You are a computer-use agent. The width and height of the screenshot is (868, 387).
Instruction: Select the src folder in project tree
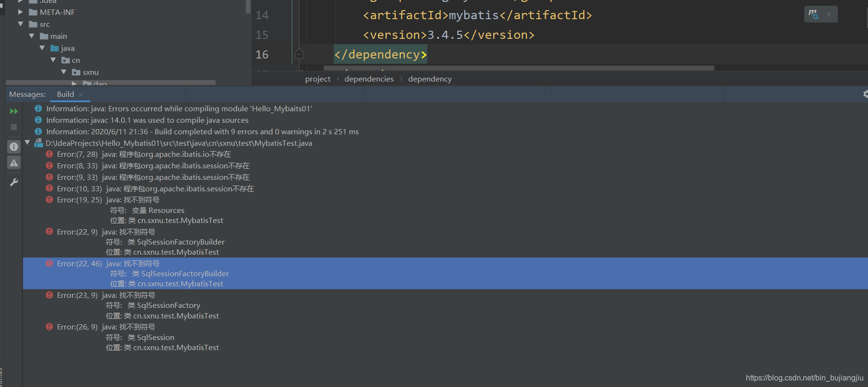45,24
